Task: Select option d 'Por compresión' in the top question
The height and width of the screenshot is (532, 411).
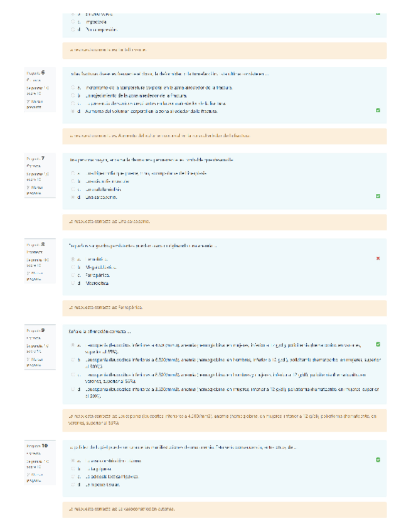Action: point(73,29)
